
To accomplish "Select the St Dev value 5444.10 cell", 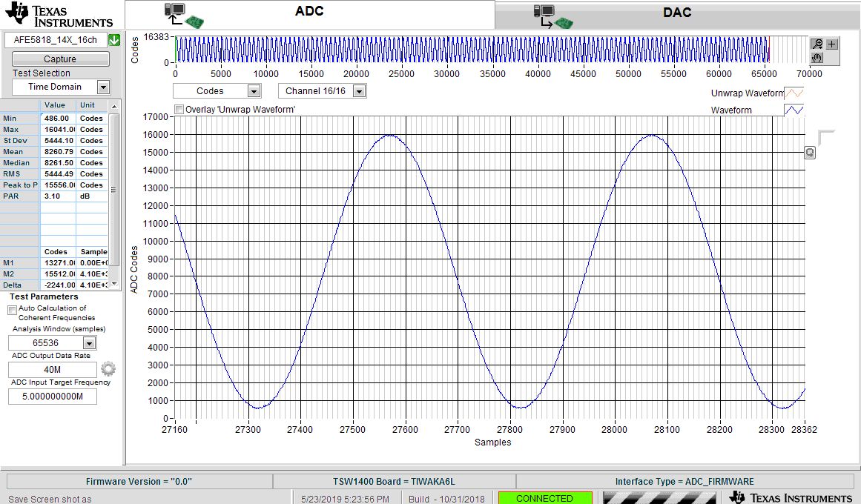I will (x=58, y=141).
